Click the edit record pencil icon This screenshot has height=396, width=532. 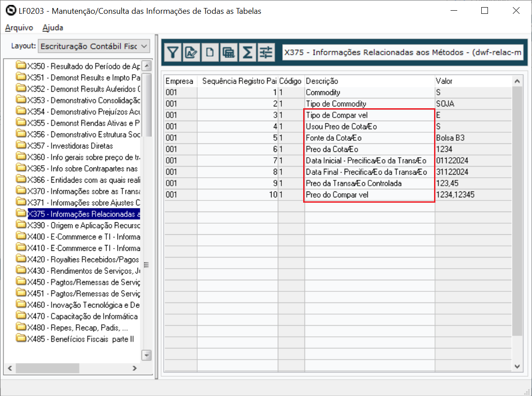[x=191, y=52]
